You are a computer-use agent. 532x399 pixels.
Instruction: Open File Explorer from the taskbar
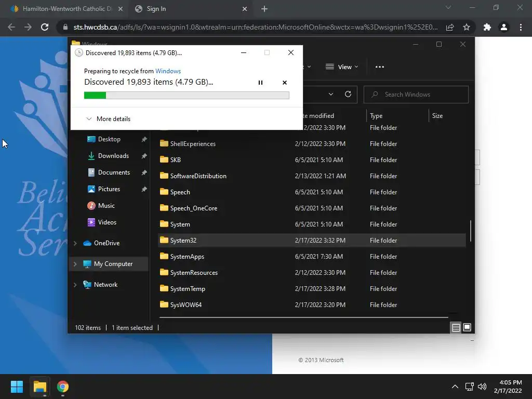pos(39,387)
